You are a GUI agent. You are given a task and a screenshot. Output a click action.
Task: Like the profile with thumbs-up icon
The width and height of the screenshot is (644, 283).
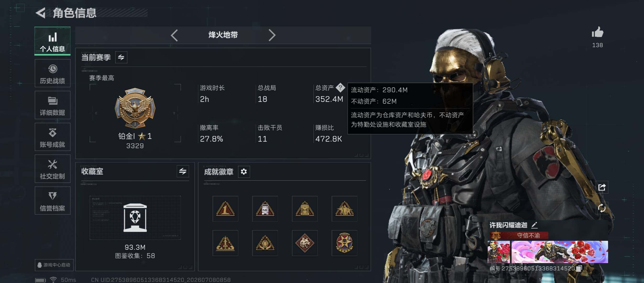[x=597, y=33]
